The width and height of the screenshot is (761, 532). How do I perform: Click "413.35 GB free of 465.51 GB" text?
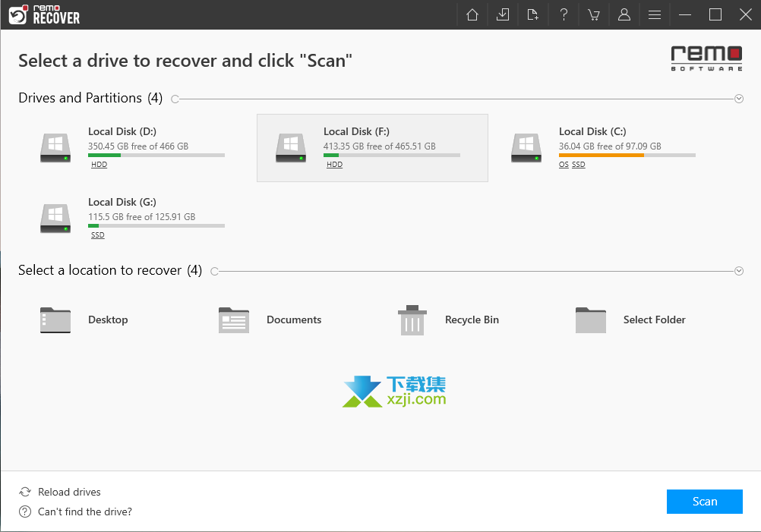(x=380, y=146)
